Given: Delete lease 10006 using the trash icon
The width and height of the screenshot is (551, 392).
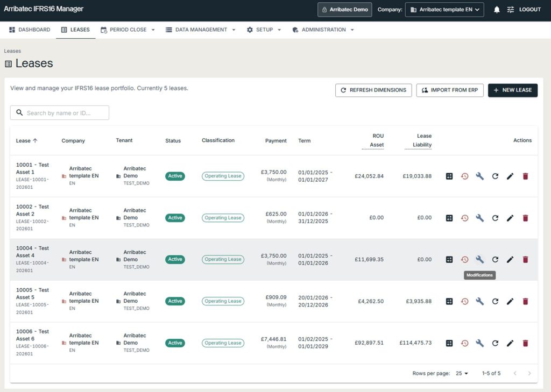Looking at the screenshot, I should (525, 343).
